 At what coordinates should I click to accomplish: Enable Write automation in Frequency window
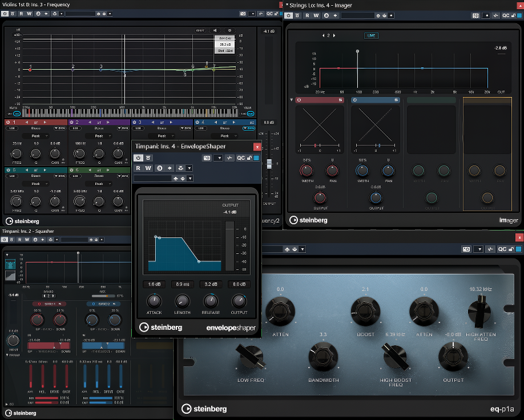(29, 14)
